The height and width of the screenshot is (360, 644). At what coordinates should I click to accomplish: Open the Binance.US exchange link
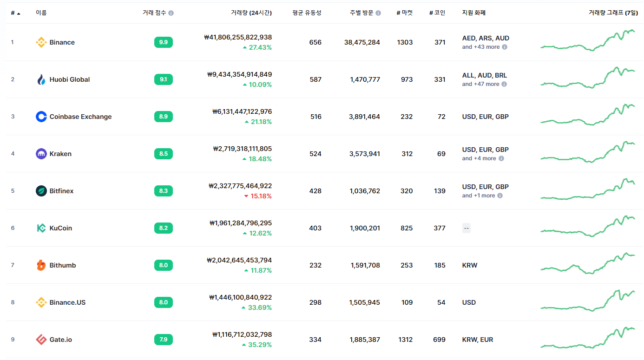(x=68, y=302)
